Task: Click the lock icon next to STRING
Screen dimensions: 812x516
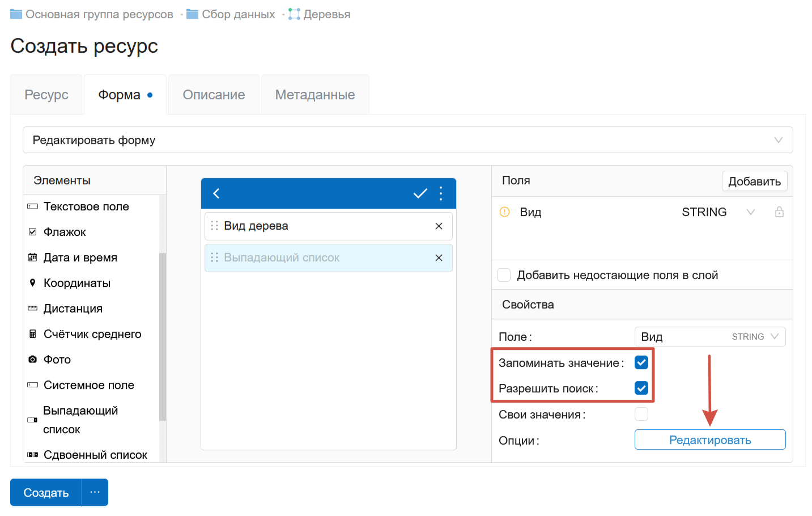Action: [779, 212]
